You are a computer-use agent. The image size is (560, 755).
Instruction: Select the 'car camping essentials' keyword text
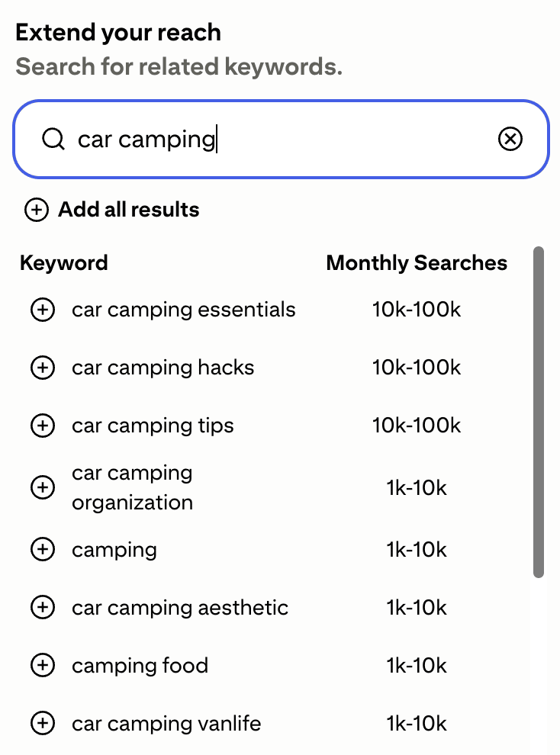pyautogui.click(x=184, y=310)
